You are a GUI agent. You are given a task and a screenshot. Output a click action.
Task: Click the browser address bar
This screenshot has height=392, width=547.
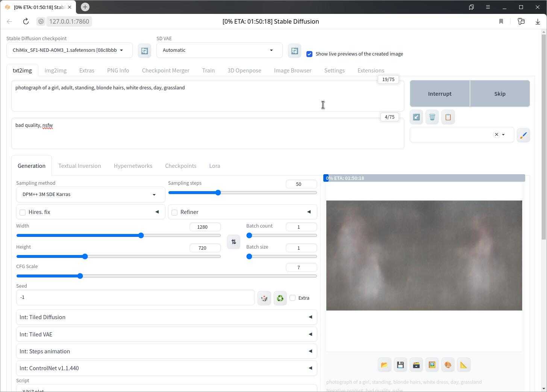[69, 21]
